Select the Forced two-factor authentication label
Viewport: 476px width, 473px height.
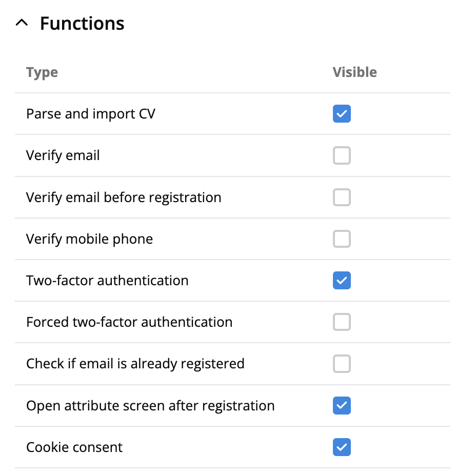point(129,322)
